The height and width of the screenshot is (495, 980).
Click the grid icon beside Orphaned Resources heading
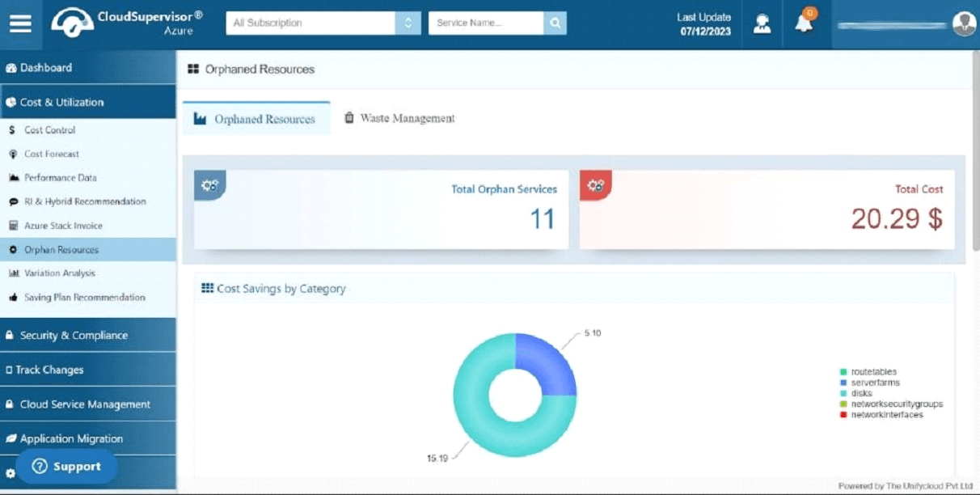coord(193,70)
